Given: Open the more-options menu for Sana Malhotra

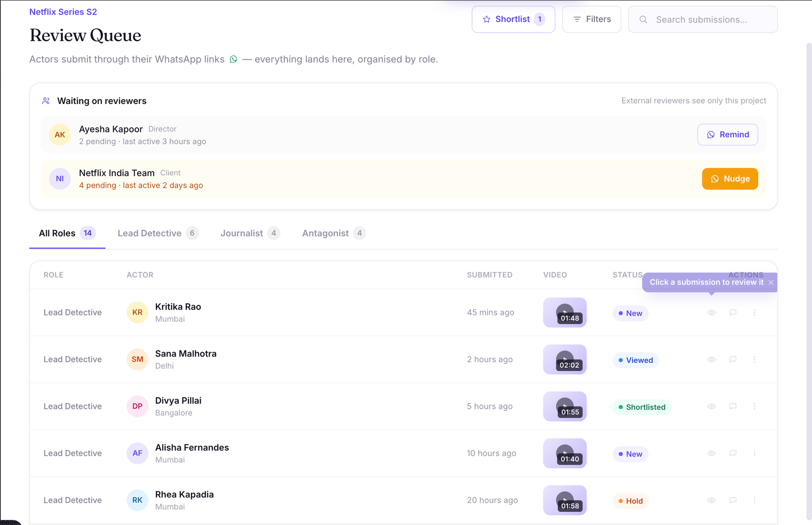Looking at the screenshot, I should point(754,360).
